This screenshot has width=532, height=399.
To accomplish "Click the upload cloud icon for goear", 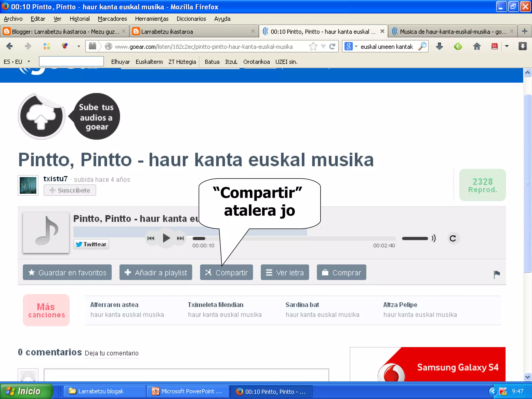I will (x=41, y=117).
